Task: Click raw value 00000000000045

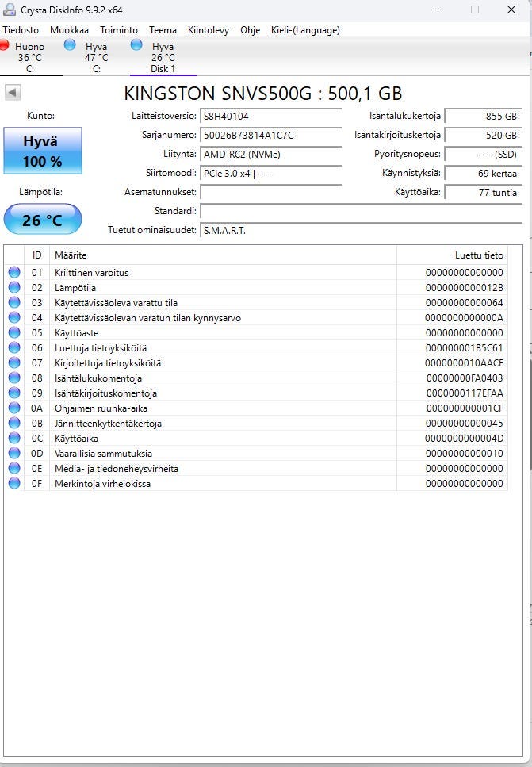Action: point(464,423)
